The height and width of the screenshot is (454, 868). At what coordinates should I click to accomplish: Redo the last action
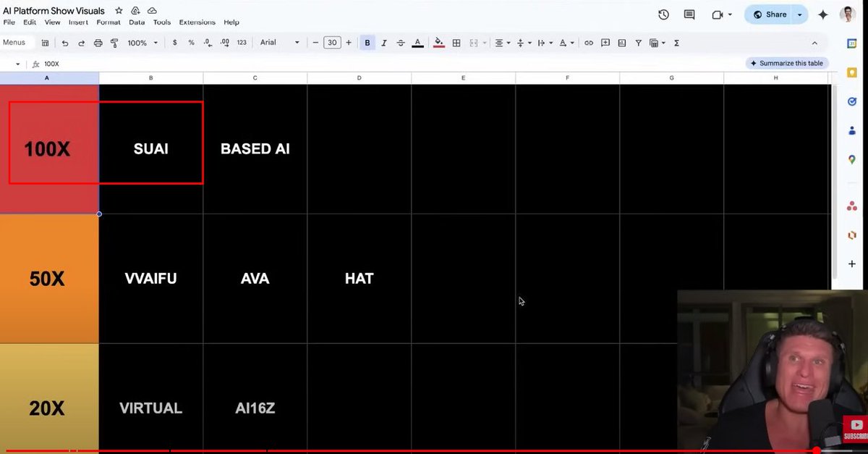click(x=81, y=43)
